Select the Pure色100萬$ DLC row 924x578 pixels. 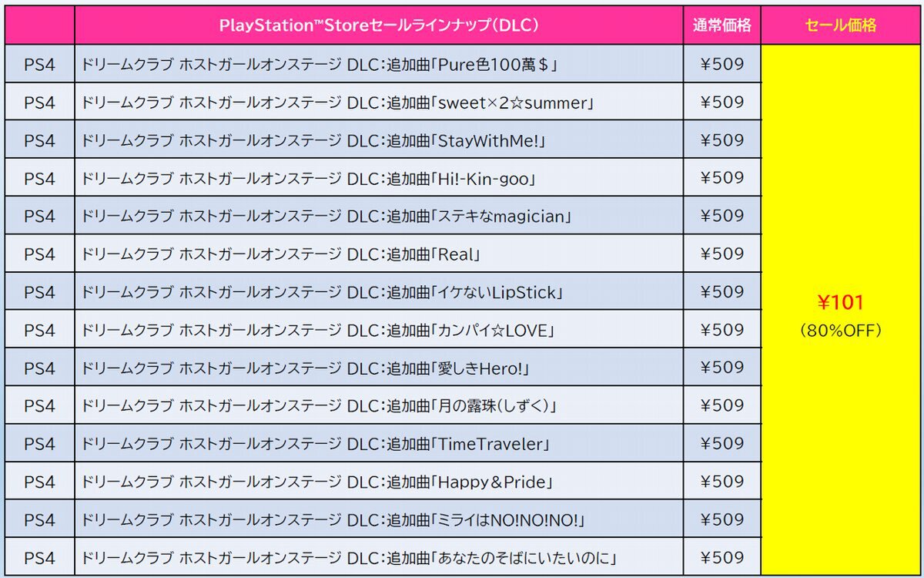pyautogui.click(x=319, y=64)
